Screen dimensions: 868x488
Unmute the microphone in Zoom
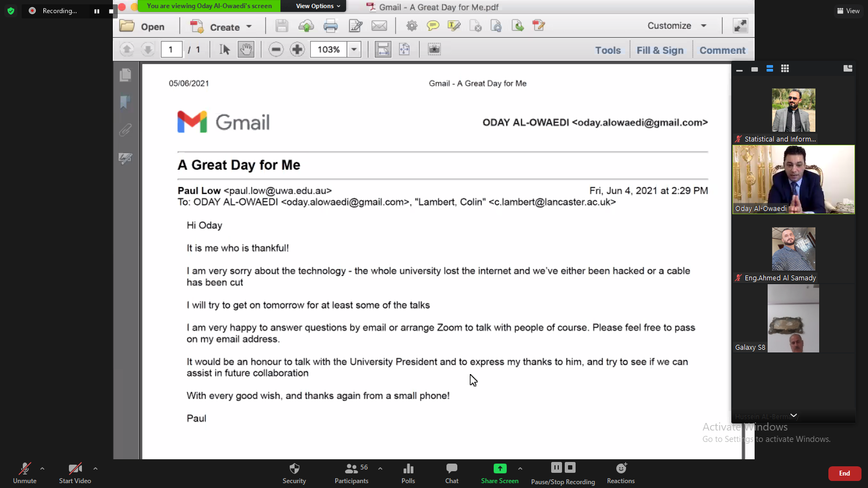point(25,472)
